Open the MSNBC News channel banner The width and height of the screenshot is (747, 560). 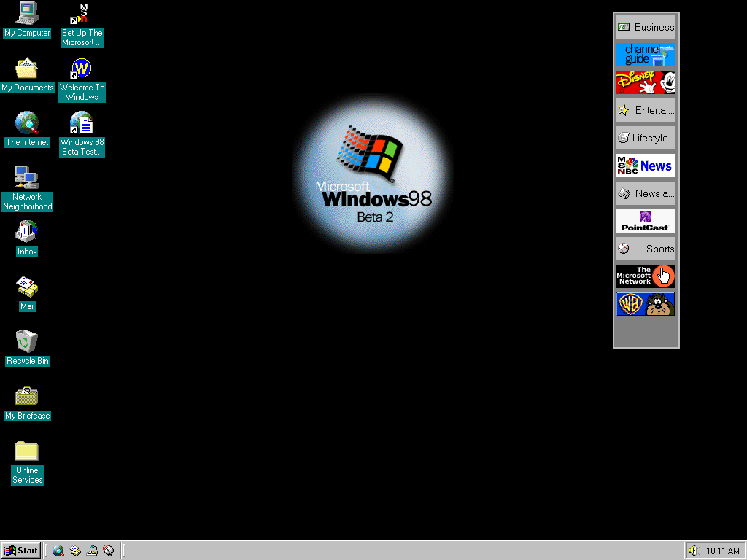tap(646, 166)
